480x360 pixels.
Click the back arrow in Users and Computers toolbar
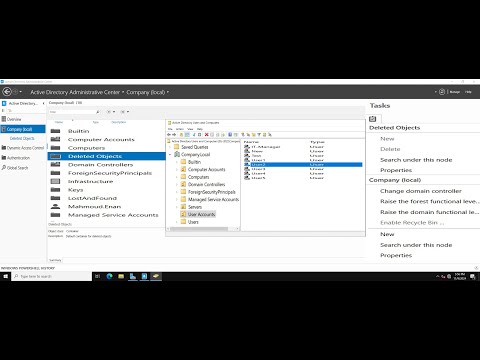coord(169,135)
